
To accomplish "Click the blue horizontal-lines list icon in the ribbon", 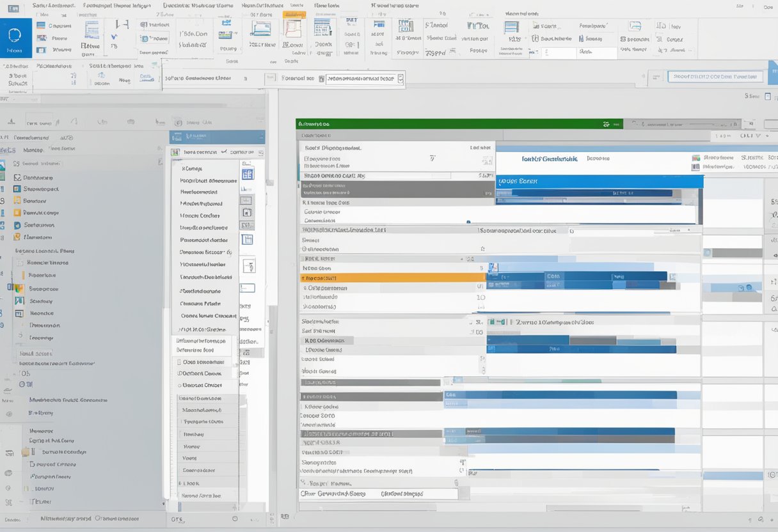I will tap(511, 27).
